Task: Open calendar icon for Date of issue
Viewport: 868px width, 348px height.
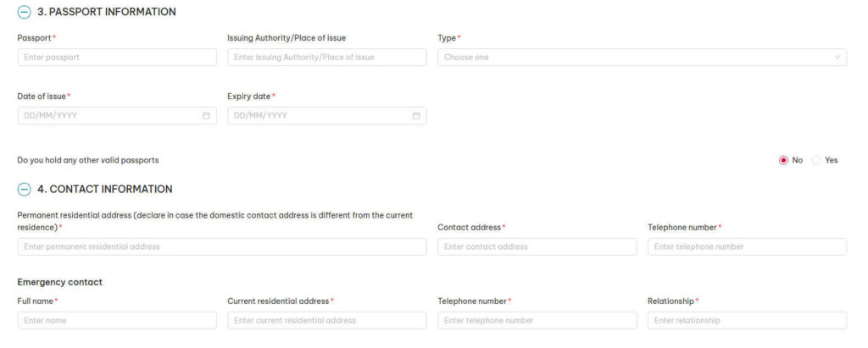Action: pos(206,116)
